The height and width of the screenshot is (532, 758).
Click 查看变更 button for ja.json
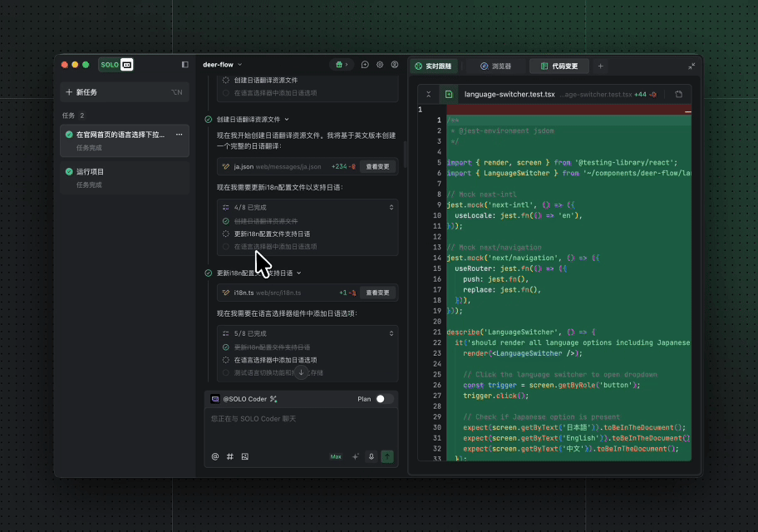click(377, 166)
